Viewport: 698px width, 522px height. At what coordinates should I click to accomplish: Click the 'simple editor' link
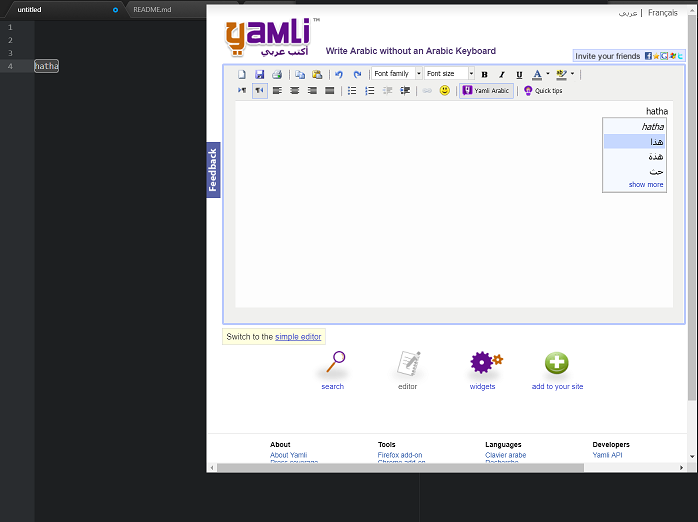tap(298, 337)
